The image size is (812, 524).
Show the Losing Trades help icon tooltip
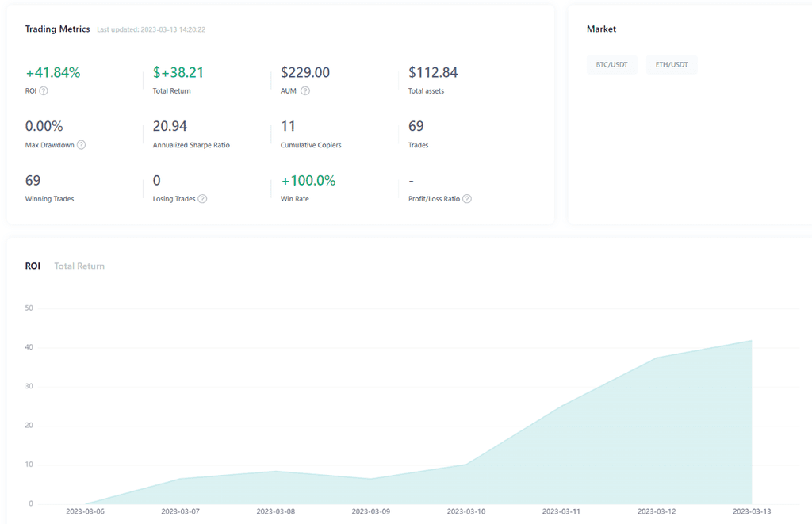(x=202, y=199)
